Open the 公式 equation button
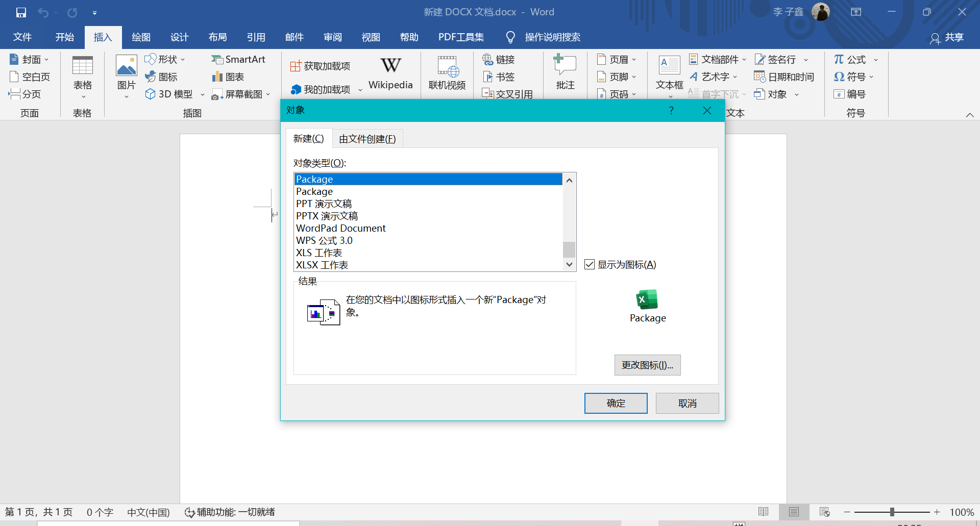This screenshot has width=980, height=526. click(850, 59)
